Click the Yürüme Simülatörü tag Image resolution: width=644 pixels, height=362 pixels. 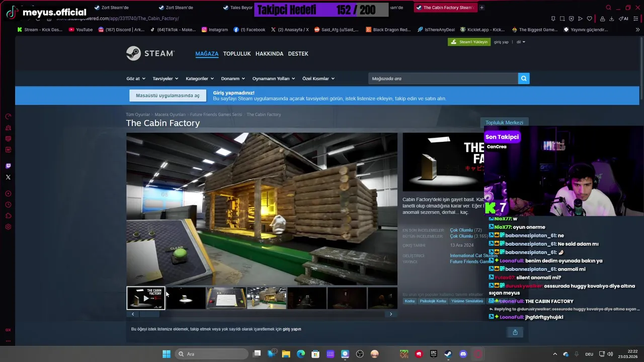click(x=467, y=301)
